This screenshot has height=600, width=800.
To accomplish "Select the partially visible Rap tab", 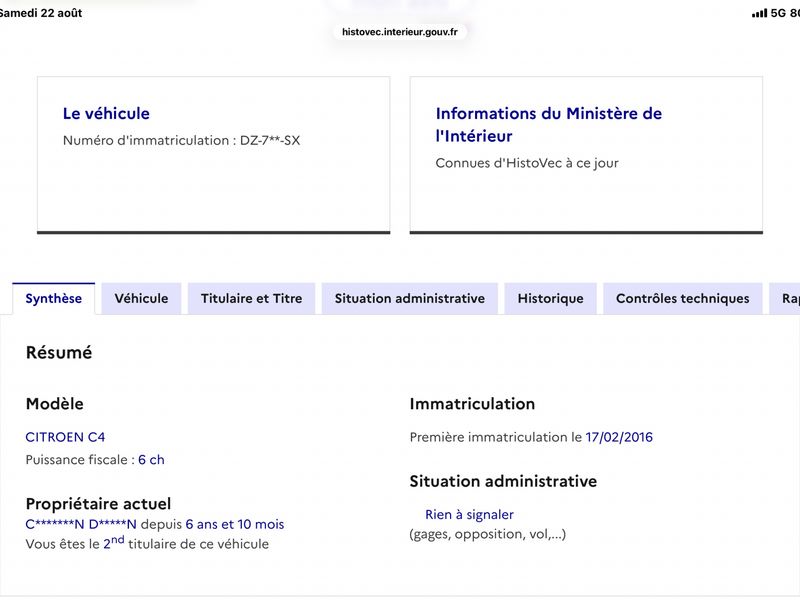I will point(785,298).
